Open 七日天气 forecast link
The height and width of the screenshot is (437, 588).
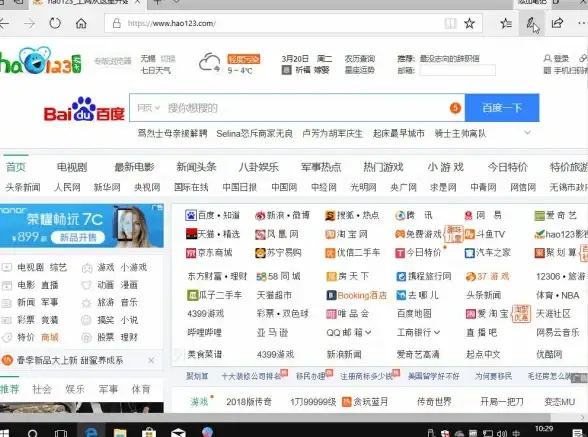click(156, 70)
